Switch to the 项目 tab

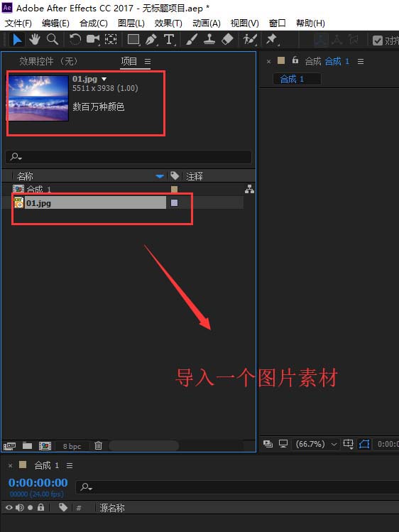click(129, 61)
